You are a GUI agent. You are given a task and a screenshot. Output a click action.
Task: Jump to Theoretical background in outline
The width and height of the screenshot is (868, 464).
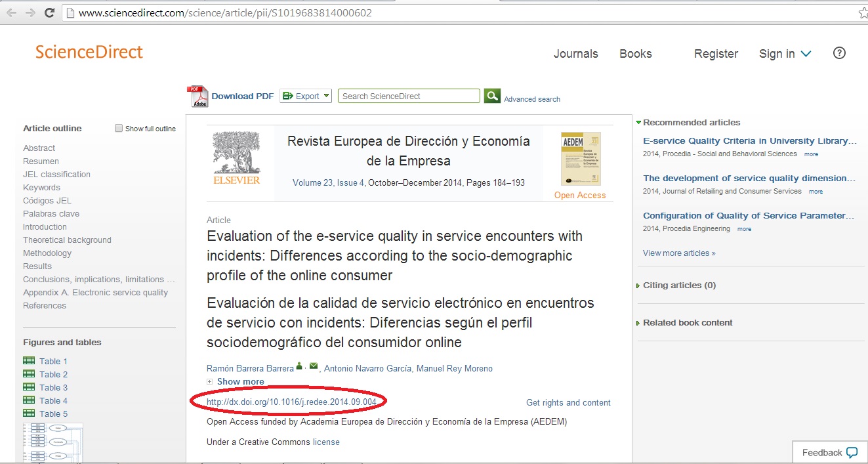click(x=67, y=240)
